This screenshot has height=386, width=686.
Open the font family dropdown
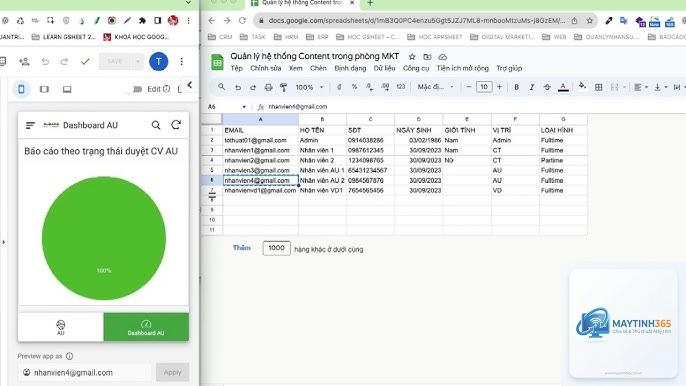pyautogui.click(x=435, y=87)
